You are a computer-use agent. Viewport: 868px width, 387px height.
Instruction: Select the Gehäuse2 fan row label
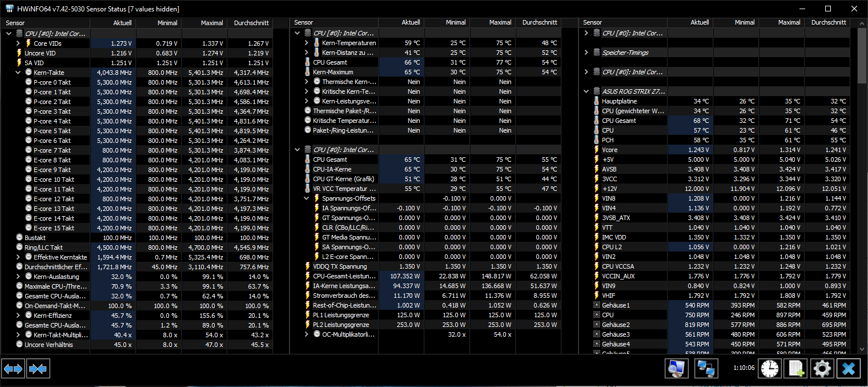tap(616, 325)
